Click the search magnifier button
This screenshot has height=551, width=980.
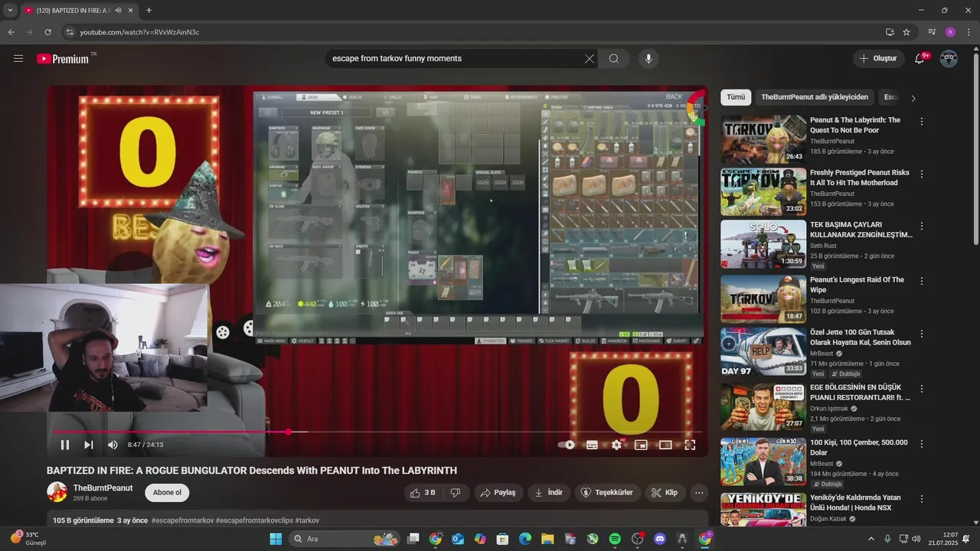tap(614, 59)
